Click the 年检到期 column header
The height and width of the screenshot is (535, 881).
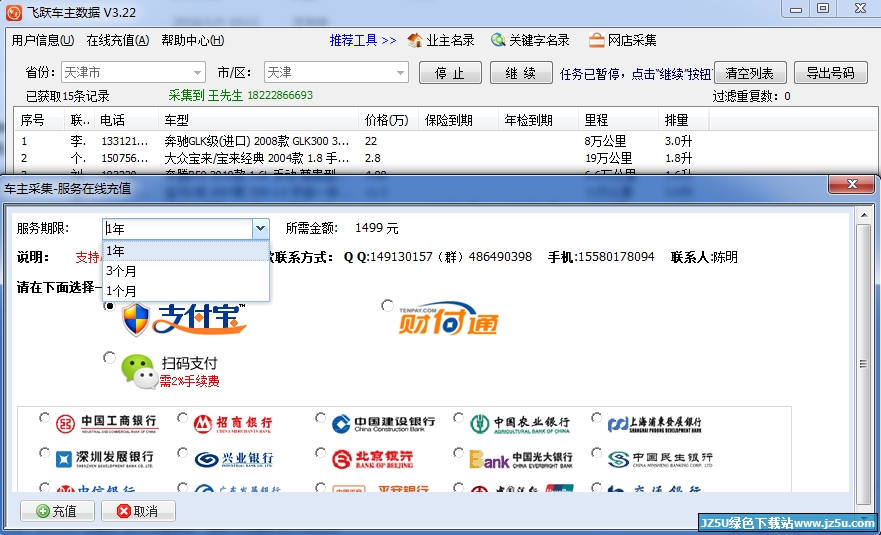coord(538,120)
